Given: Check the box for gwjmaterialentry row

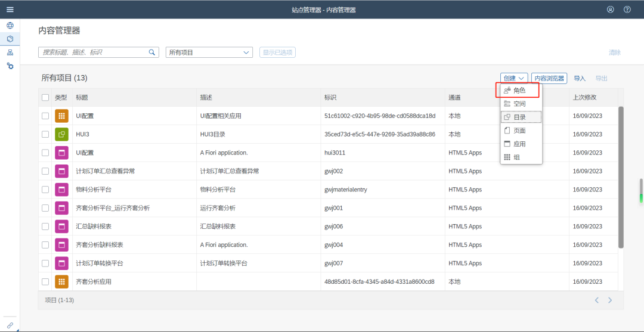Looking at the screenshot, I should click(x=45, y=190).
